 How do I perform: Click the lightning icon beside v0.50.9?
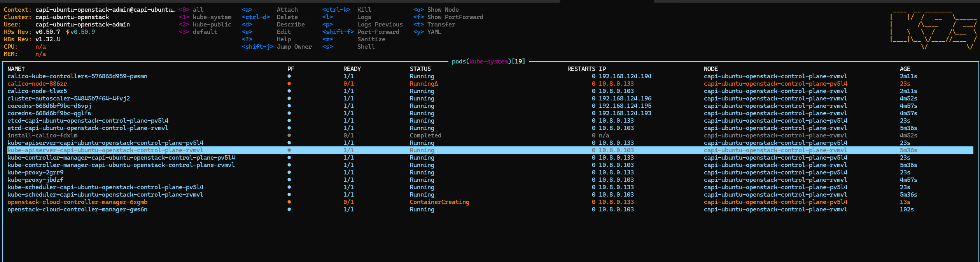coord(68,32)
